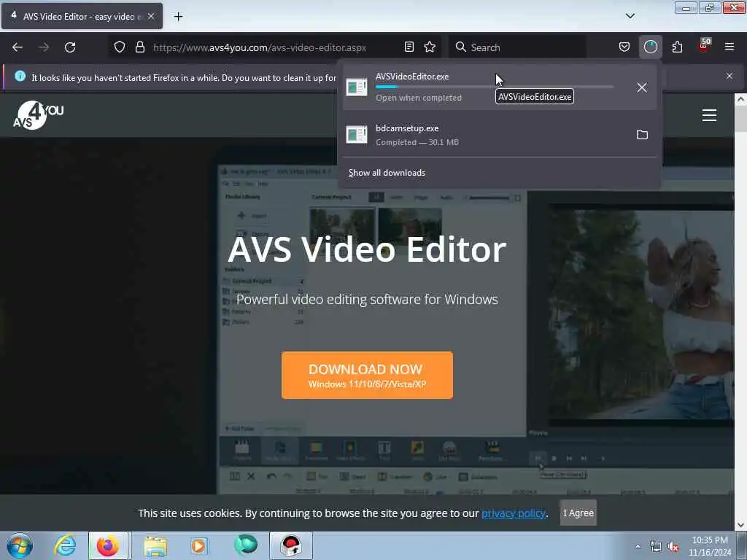Open the Windows Start button
Image resolution: width=747 pixels, height=560 pixels.
(20, 545)
